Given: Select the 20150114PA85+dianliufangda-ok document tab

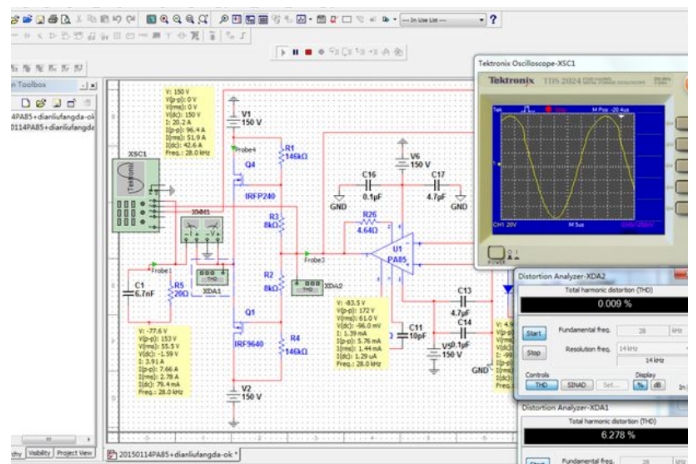Looking at the screenshot, I should (176, 455).
